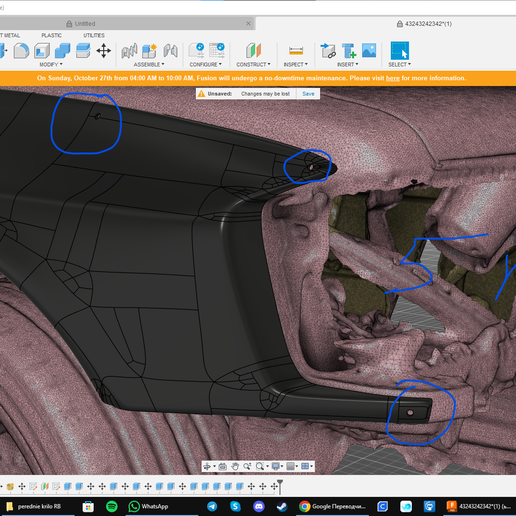Activate the Combine bodies tool
This screenshot has width=516, height=516.
62,51
